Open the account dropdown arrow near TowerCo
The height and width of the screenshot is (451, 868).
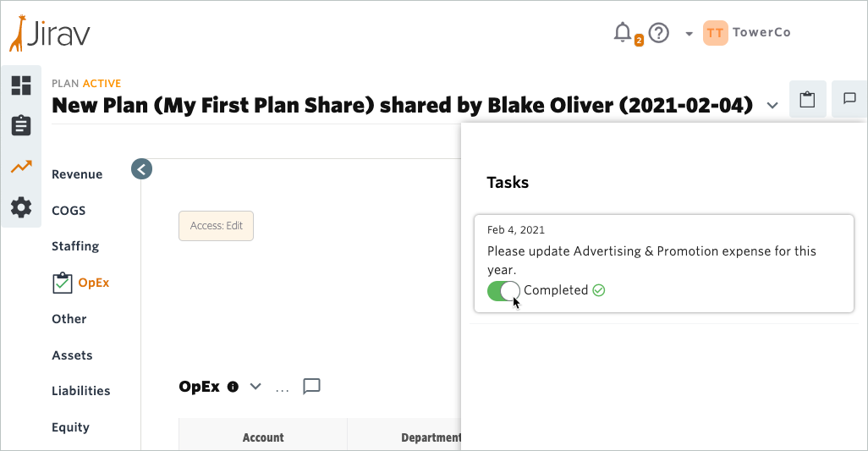tap(689, 34)
